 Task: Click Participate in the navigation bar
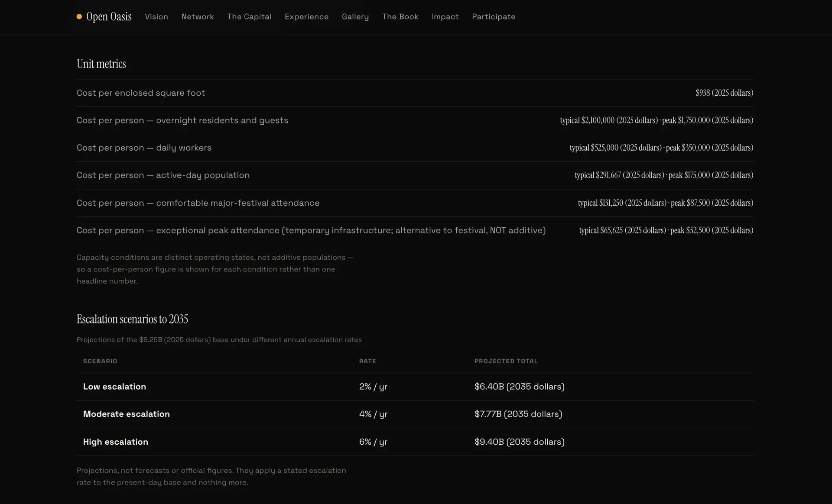(494, 16)
